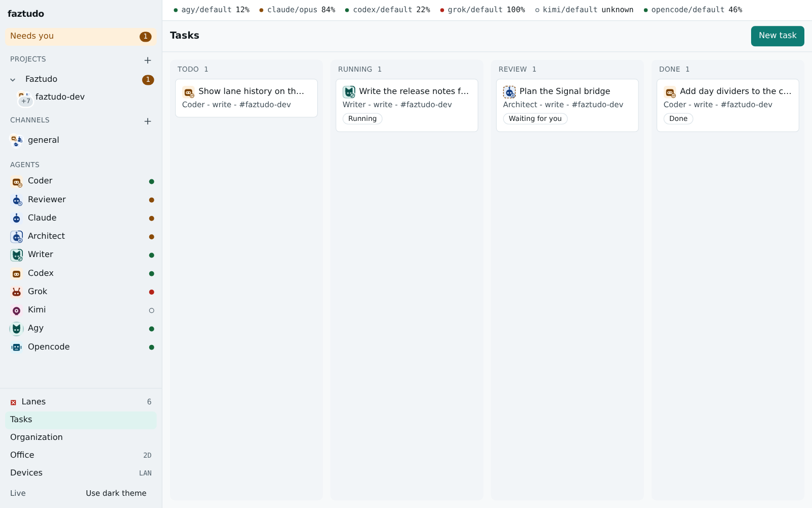Click the Grok agent avatar icon
This screenshot has width=812, height=508.
tap(17, 292)
